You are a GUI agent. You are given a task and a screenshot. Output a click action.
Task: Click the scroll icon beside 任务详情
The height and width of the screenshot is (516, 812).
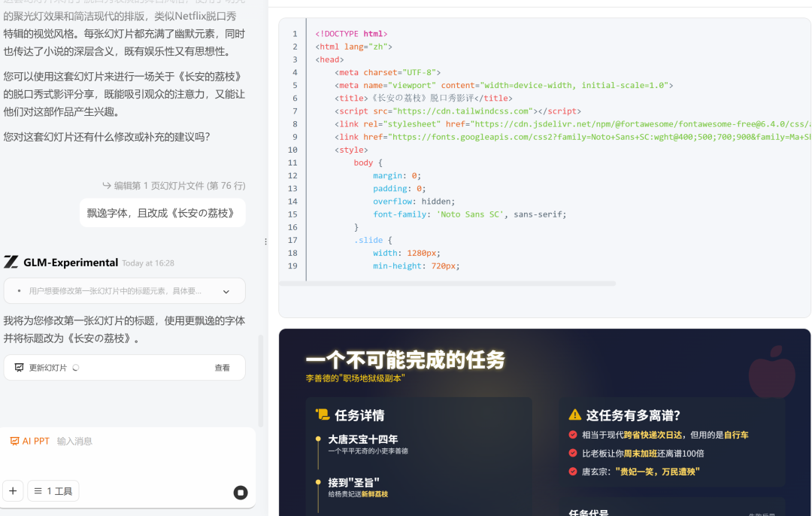[321, 414]
